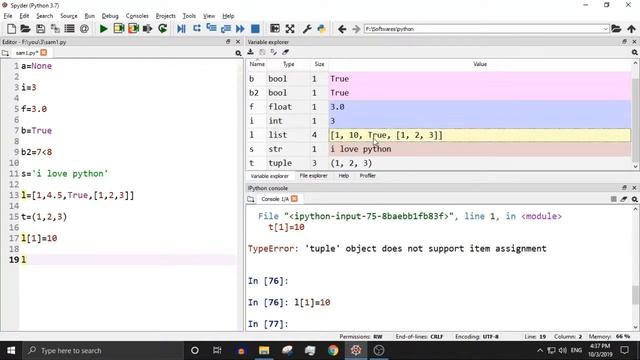This screenshot has width=640, height=360.
Task: Expand the working directory path dropdown
Action: coord(605,29)
